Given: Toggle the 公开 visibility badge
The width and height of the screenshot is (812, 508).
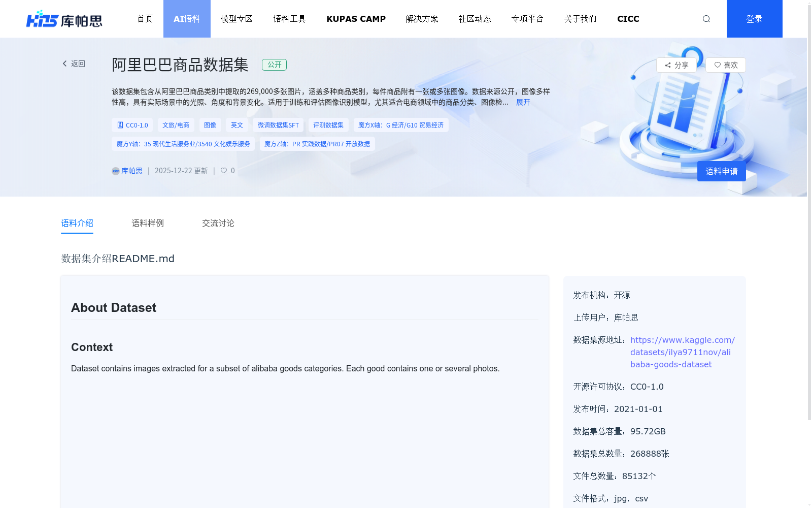Looking at the screenshot, I should 274,65.
